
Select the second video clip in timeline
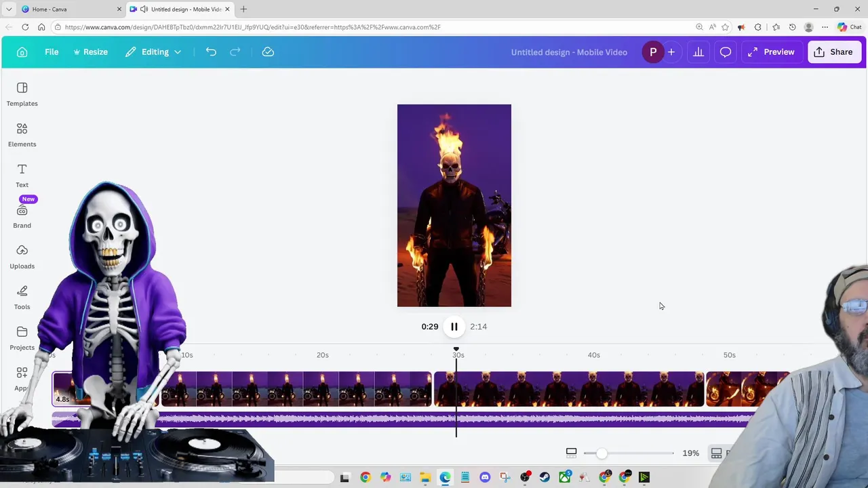[x=296, y=389]
